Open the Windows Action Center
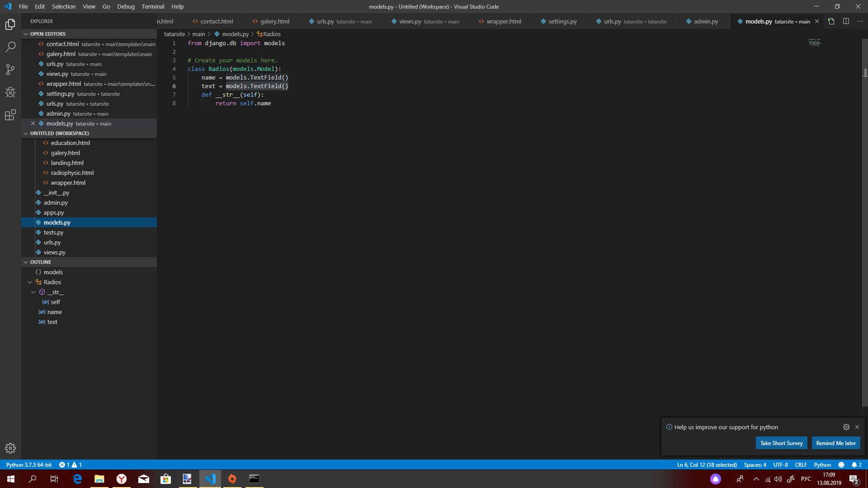 point(854,479)
